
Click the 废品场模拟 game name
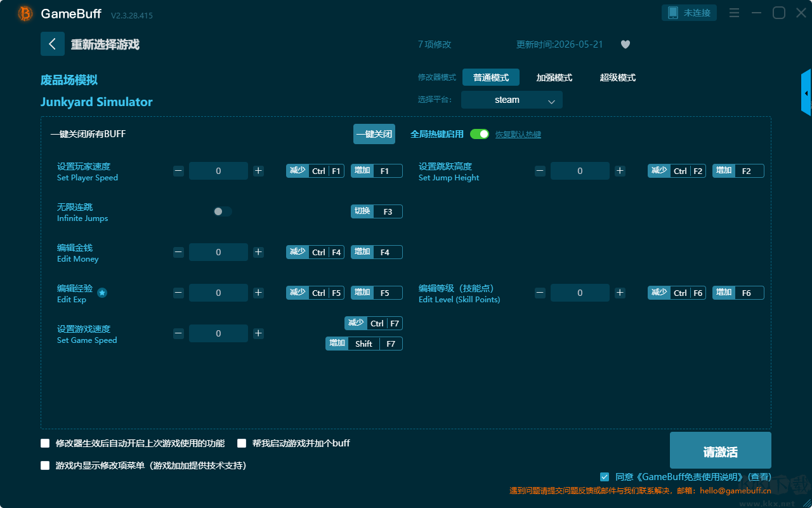click(x=69, y=80)
